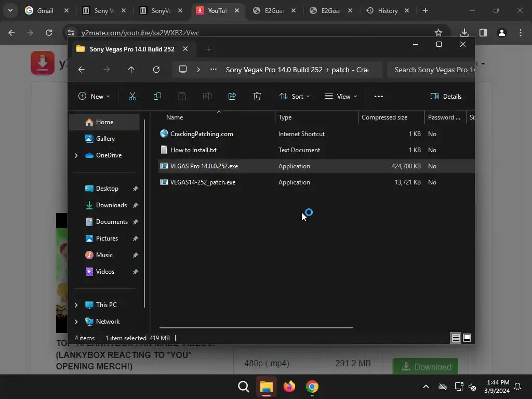
Task: Click the Share icon in Explorer toolbar
Action: [x=232, y=96]
